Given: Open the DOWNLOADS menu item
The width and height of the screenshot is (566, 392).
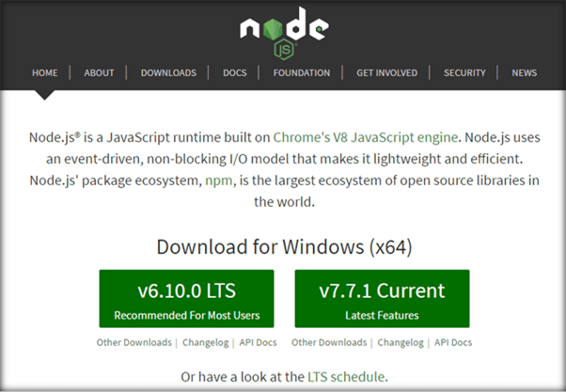Looking at the screenshot, I should pyautogui.click(x=168, y=72).
